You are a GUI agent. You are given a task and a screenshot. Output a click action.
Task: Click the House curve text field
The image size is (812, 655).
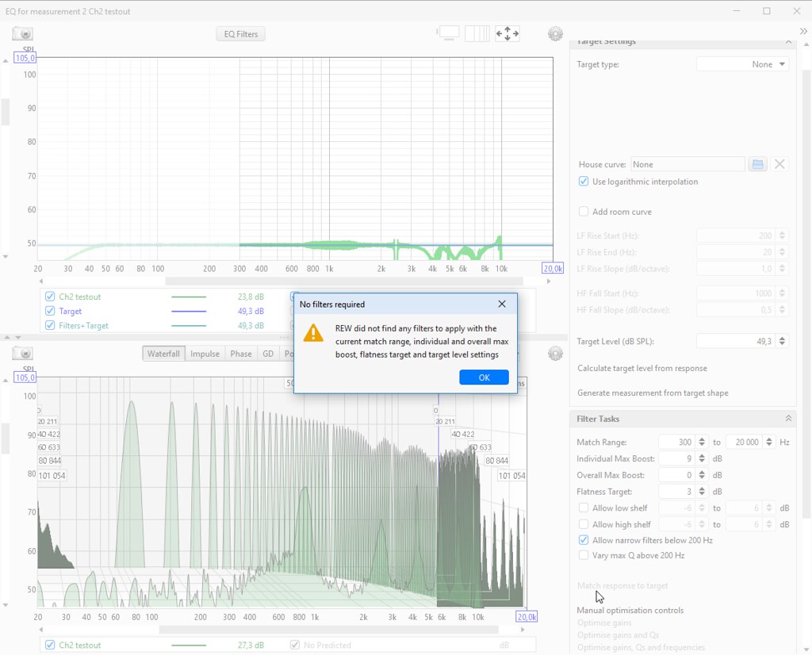click(x=688, y=165)
